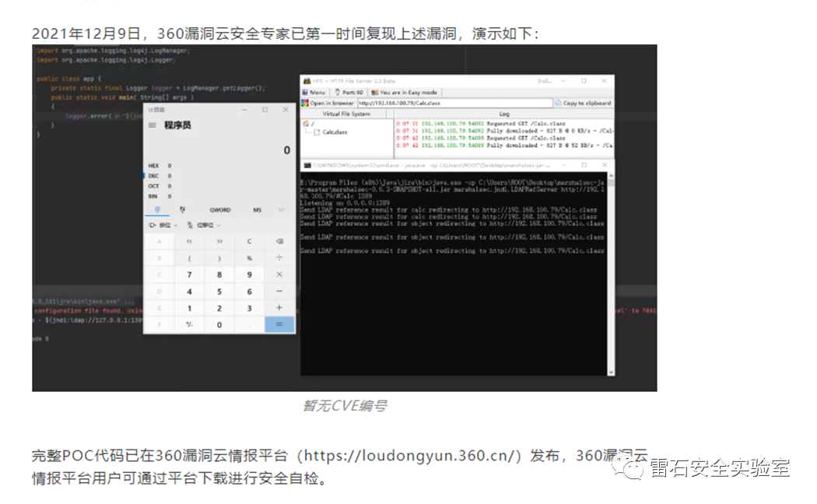
Task: Select the full keypad icon in calculator
Action: (157, 209)
